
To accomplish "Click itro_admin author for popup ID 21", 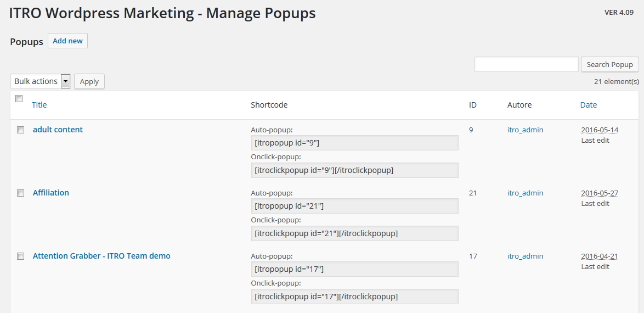I will [x=525, y=193].
